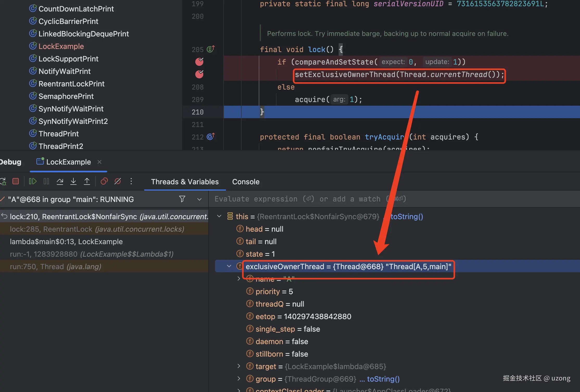
Task: Collapse the 'this' variable node
Action: [219, 216]
